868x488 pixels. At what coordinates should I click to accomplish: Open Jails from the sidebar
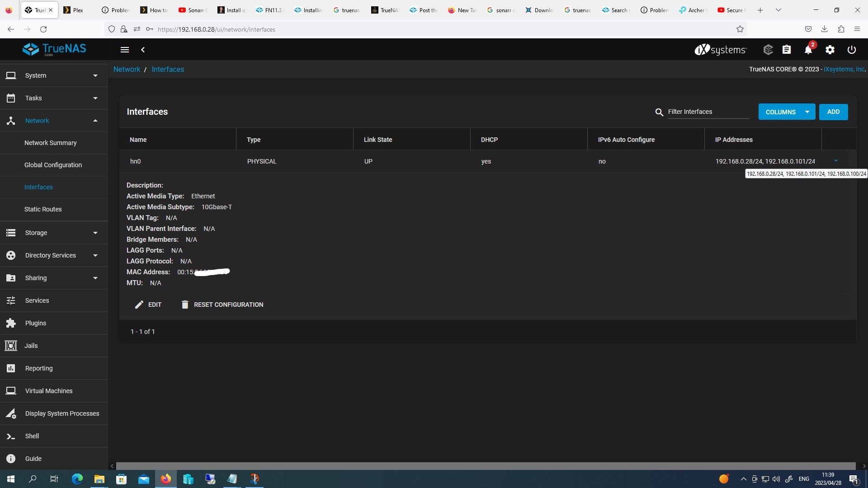[x=31, y=346]
